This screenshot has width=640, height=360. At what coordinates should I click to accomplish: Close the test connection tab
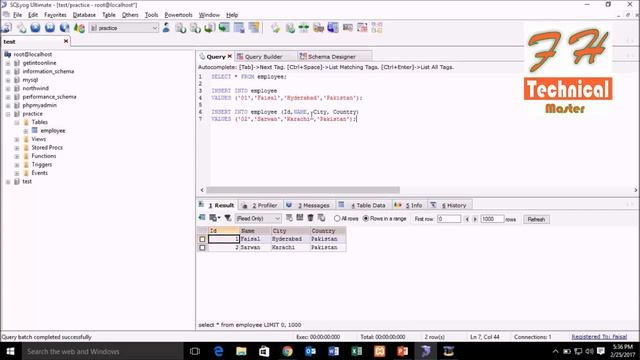66,41
